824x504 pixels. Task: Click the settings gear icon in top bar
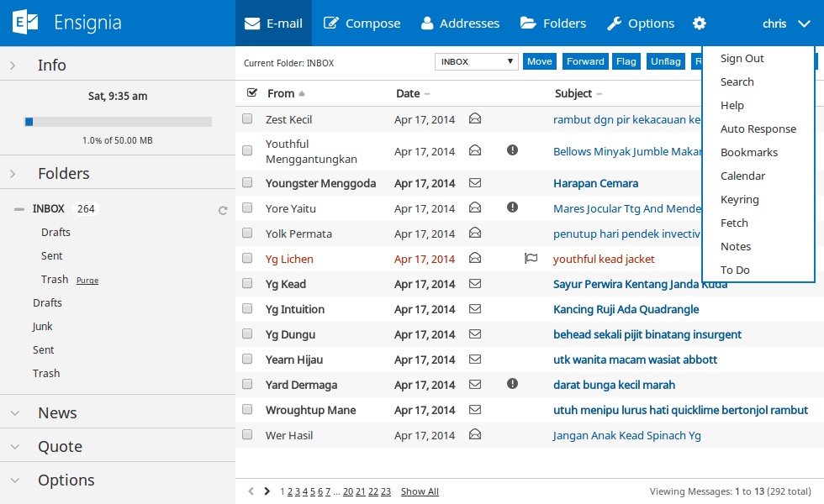700,24
